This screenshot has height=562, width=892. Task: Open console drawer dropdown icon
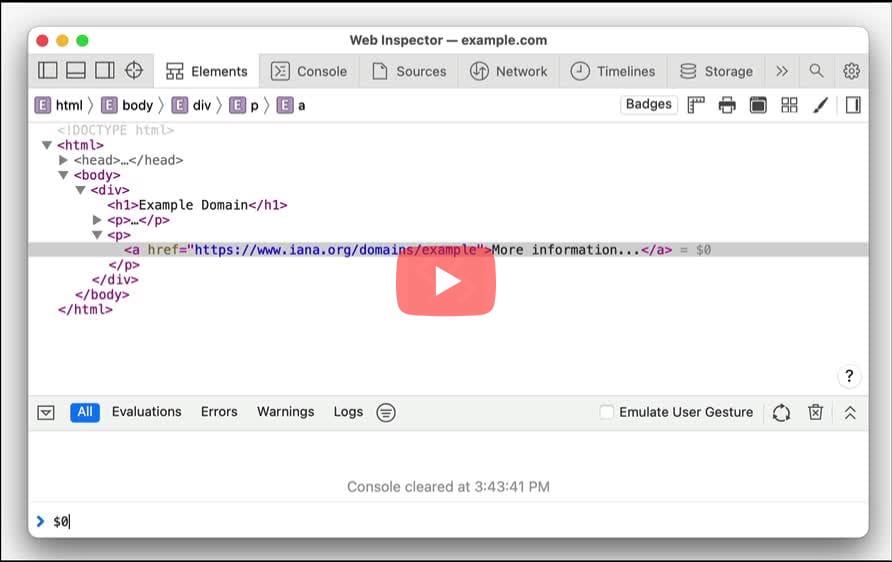point(46,412)
